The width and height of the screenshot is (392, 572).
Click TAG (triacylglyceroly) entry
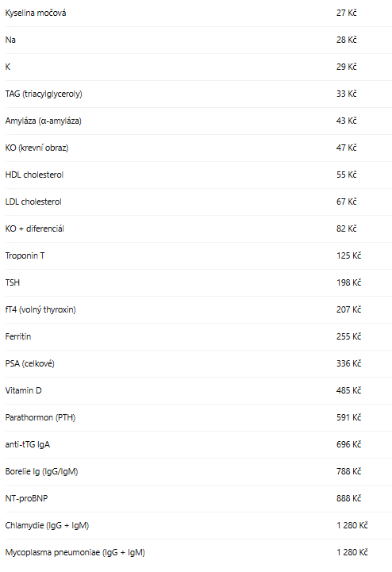[x=198, y=94]
